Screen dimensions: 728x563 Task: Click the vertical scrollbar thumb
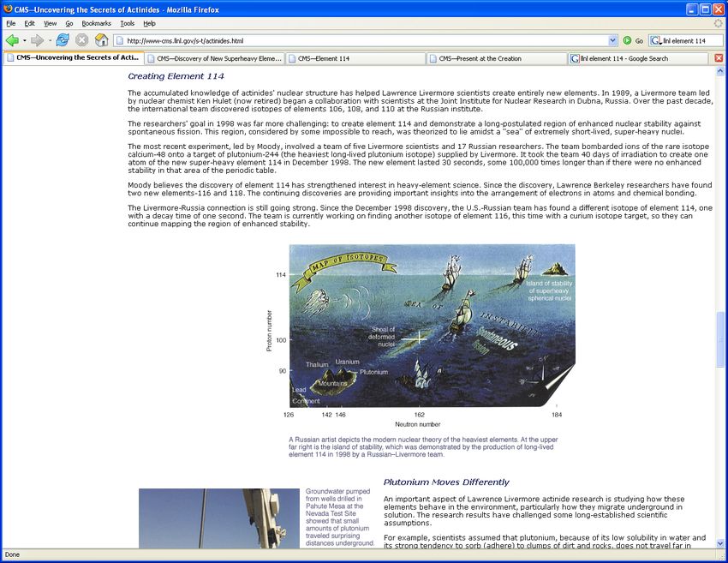720,339
